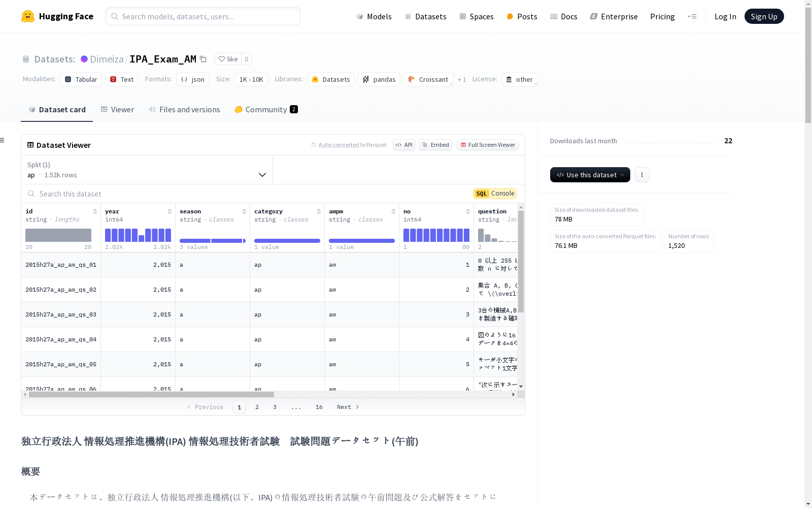Select the pandas library tag
Screen dimensions: 812x508
[x=379, y=79]
